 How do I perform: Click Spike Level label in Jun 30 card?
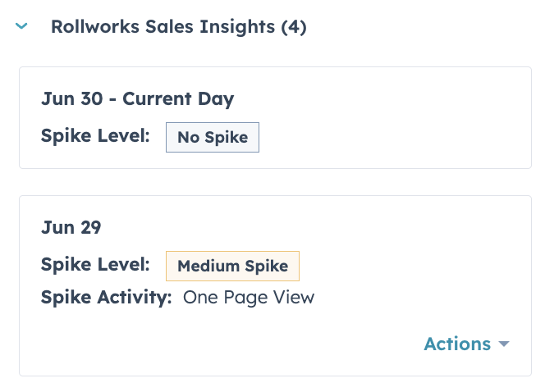point(95,135)
